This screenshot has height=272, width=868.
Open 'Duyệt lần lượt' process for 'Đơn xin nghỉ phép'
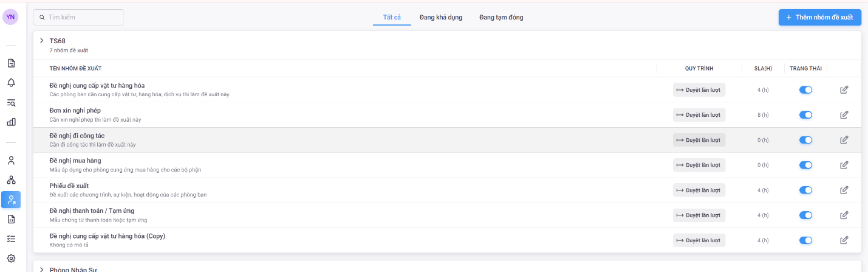(x=699, y=115)
